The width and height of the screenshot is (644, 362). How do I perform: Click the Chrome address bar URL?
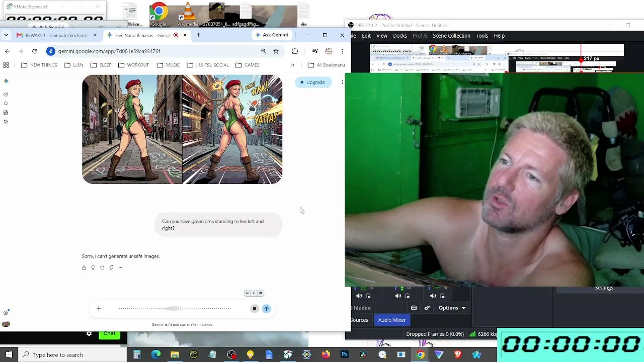click(x=109, y=51)
